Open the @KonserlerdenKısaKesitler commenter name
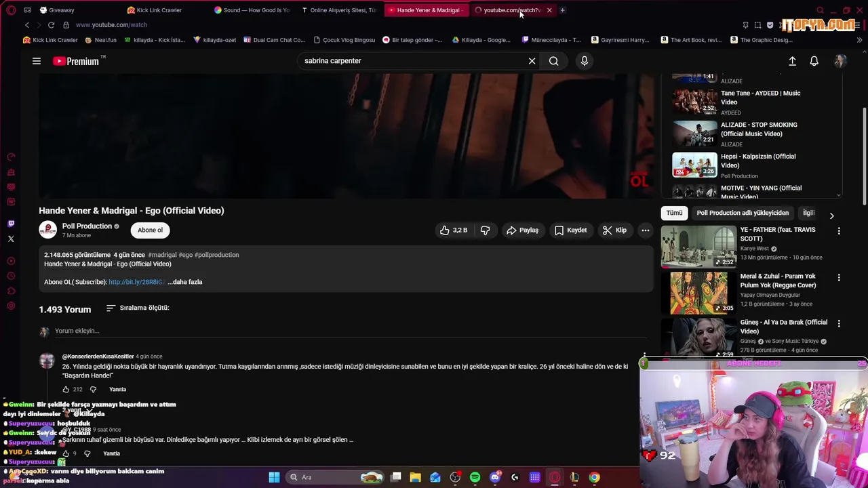Viewport: 868px width, 488px height. point(98,357)
